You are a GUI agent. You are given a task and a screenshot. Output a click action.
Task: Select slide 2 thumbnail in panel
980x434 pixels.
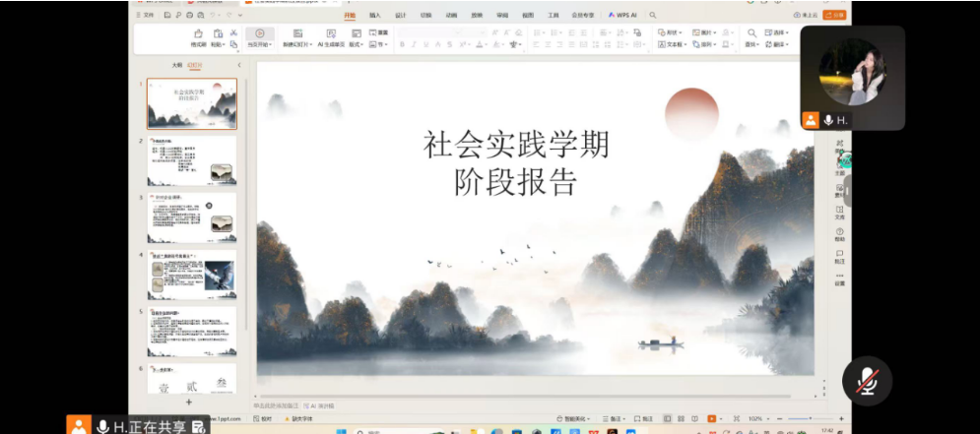192,160
